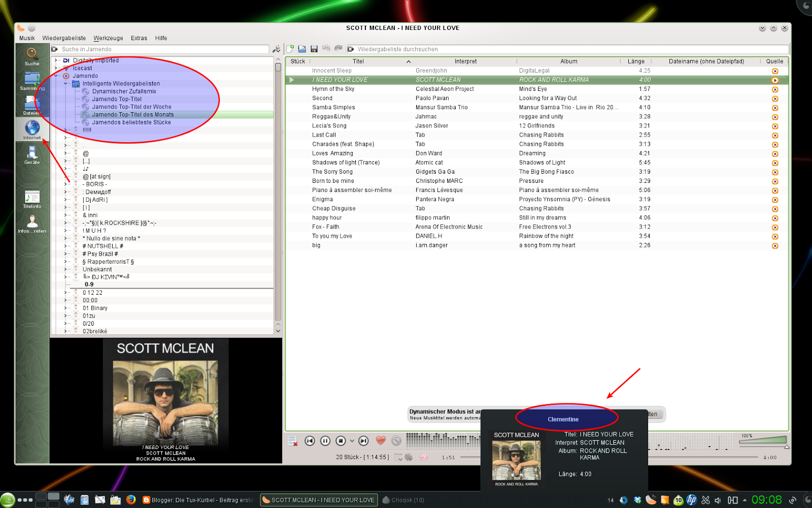Screen dimensions: 812x508
Task: Save the playlist with the floppy icon
Action: point(314,49)
